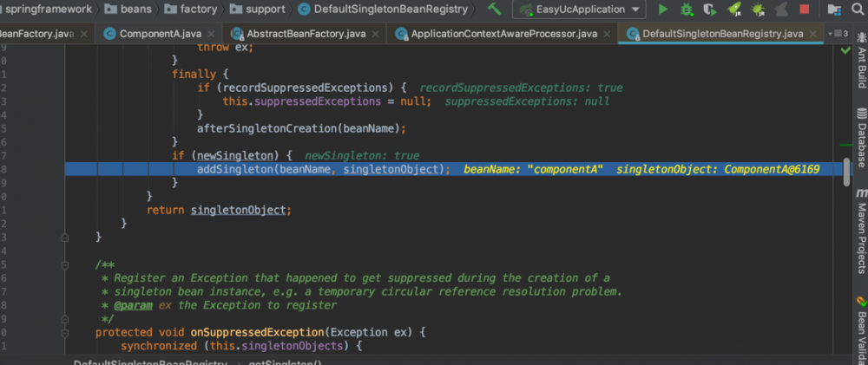Click 'return singletonObject;' code line
Viewport: 868px width, 365px height.
219,210
